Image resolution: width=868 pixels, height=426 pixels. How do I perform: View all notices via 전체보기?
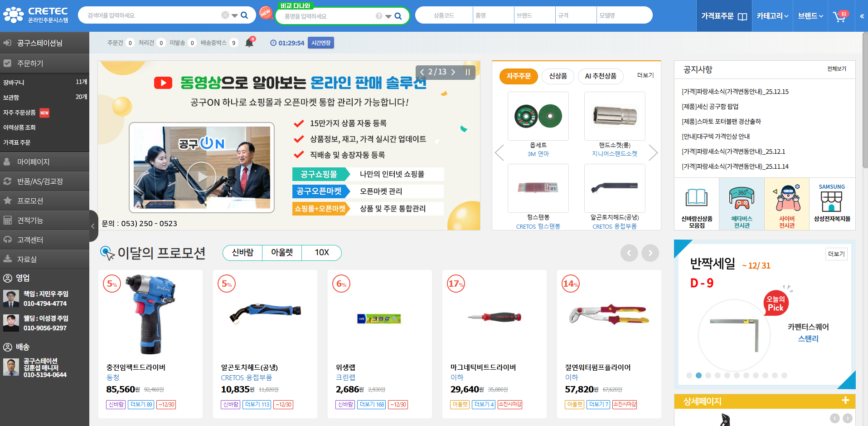tap(836, 69)
